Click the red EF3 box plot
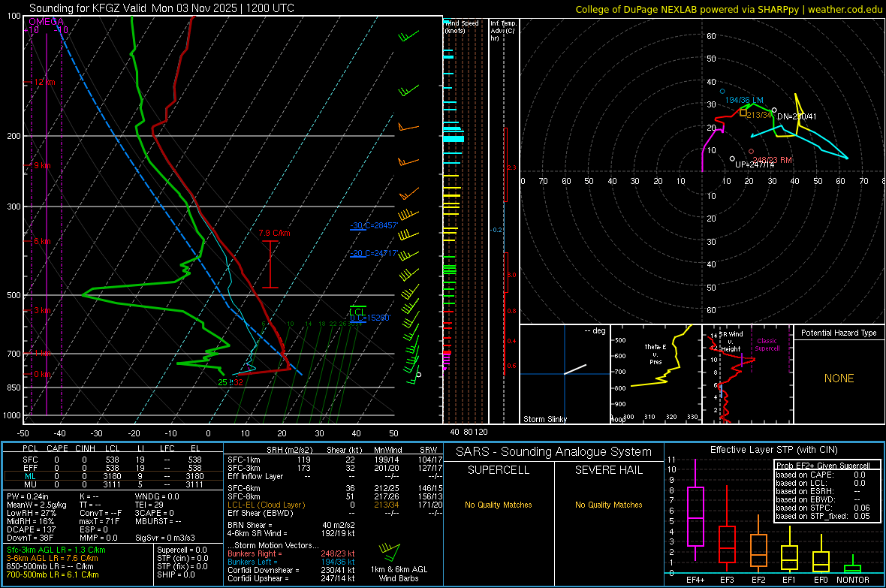Viewport: 886px width, 588px height. click(727, 529)
